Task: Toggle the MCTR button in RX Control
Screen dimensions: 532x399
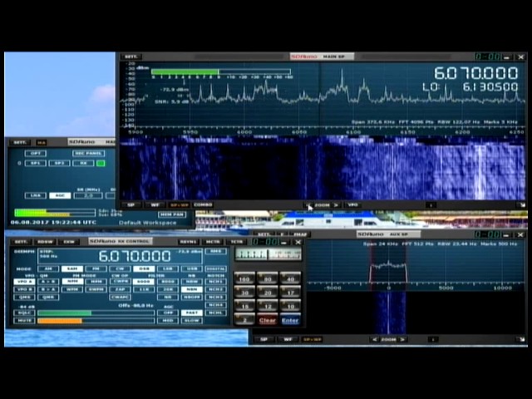Action: [x=213, y=242]
